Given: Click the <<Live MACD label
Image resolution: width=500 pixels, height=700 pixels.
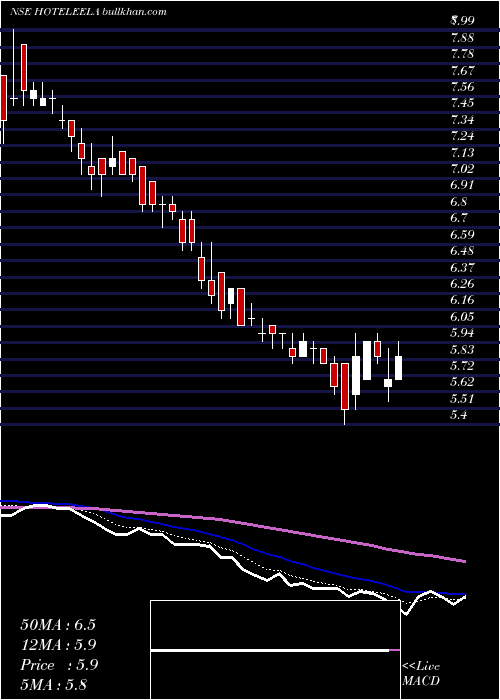Looking at the screenshot, I should click(421, 673).
